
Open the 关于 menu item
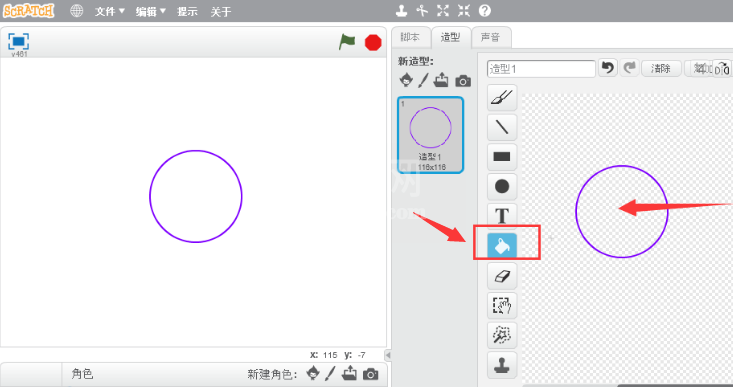[221, 11]
